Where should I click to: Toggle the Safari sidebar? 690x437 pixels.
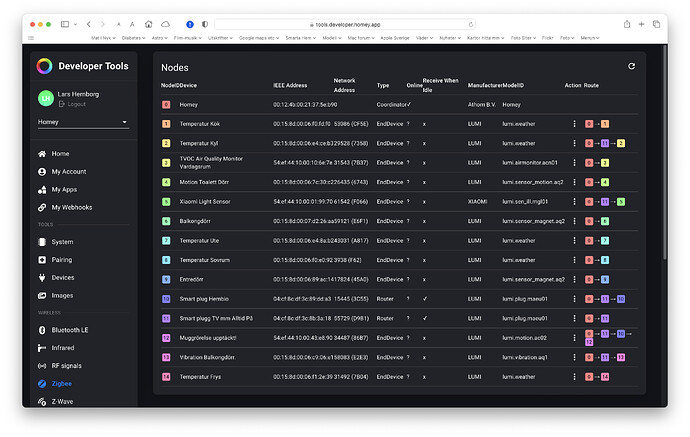pos(65,24)
